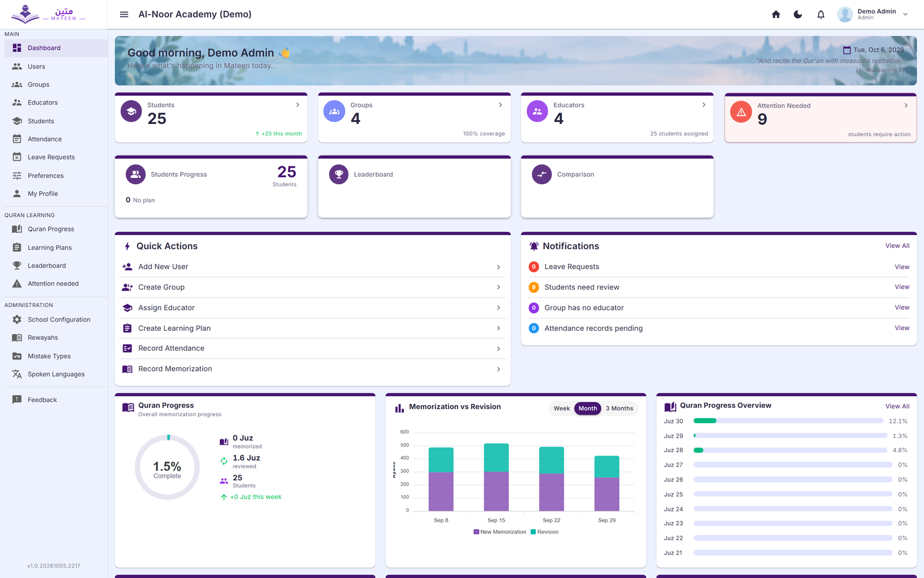Viewport: 924px width, 578px height.
Task: Click the School Configuration gear icon
Action: [17, 319]
